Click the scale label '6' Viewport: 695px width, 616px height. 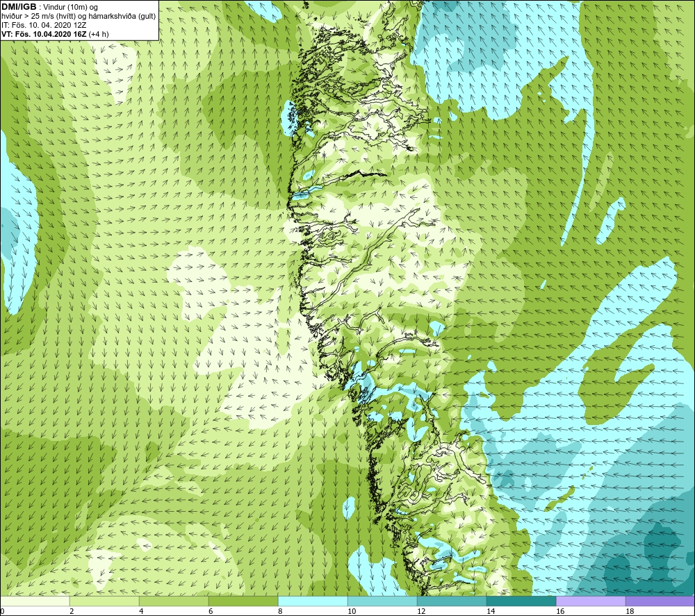[211, 612]
